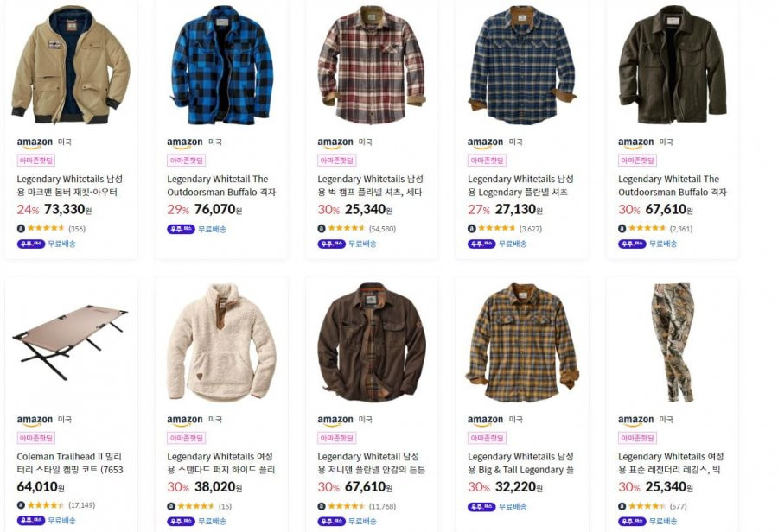Click the 무료배송 label under the camouflage leggings
This screenshot has width=778, height=532.
click(x=663, y=521)
